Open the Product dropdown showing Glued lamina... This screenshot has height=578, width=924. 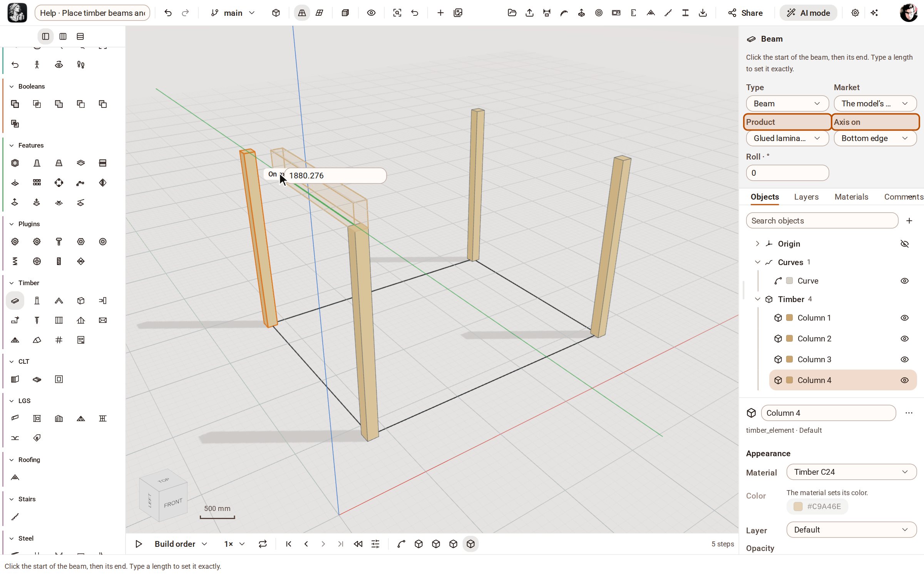pyautogui.click(x=787, y=138)
